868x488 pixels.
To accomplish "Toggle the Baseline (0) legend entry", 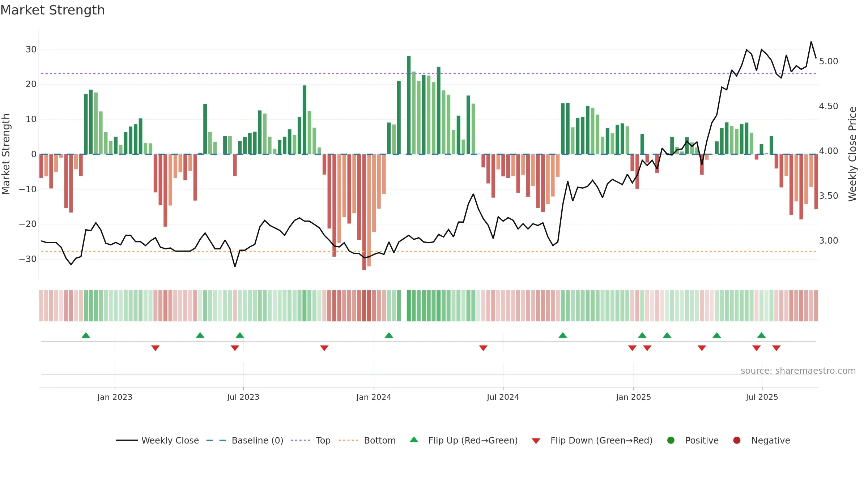I will coord(245,440).
